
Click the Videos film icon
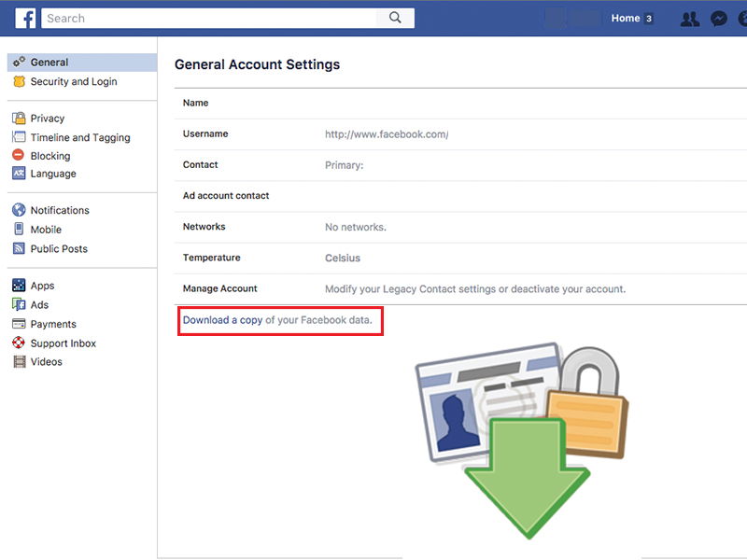click(19, 361)
